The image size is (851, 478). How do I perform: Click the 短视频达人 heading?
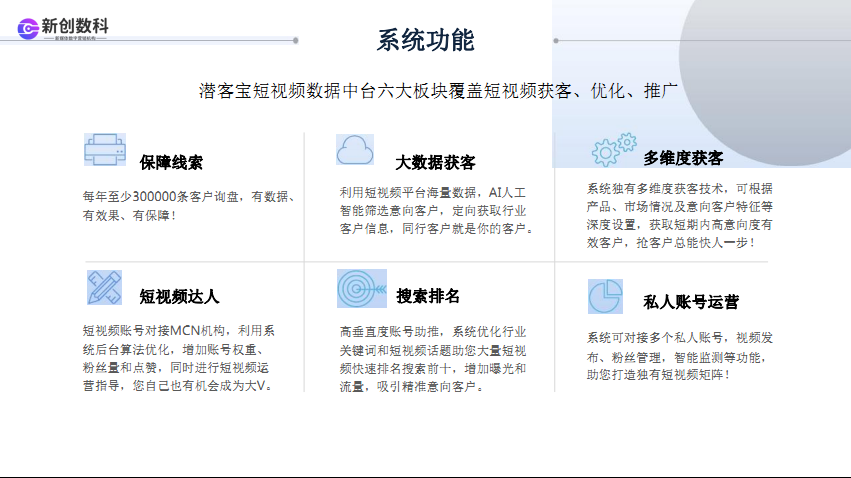[179, 296]
